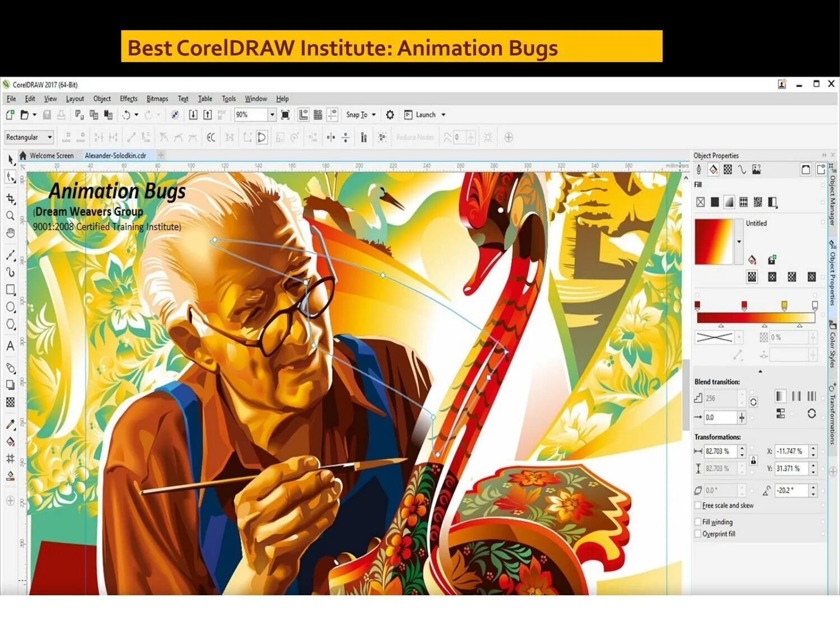The width and height of the screenshot is (840, 630).
Task: Select the Pick tool in the toolbox
Action: pos(11,160)
